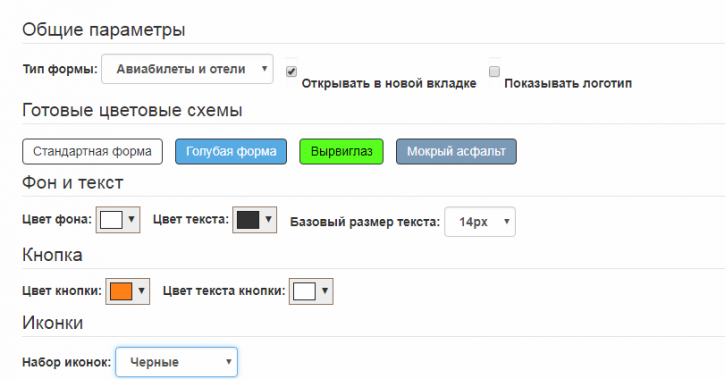
Task: Click the Тип формы dropdown arrow
Action: pyautogui.click(x=264, y=69)
